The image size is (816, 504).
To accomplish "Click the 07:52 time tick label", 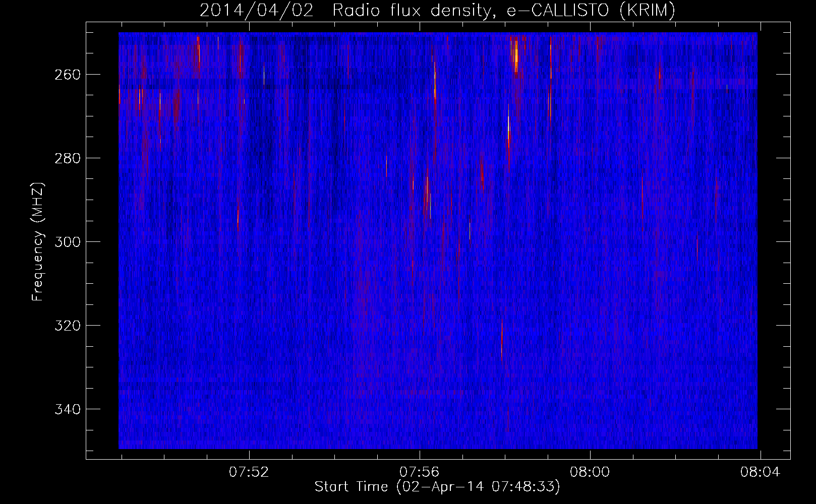I will pos(249,472).
